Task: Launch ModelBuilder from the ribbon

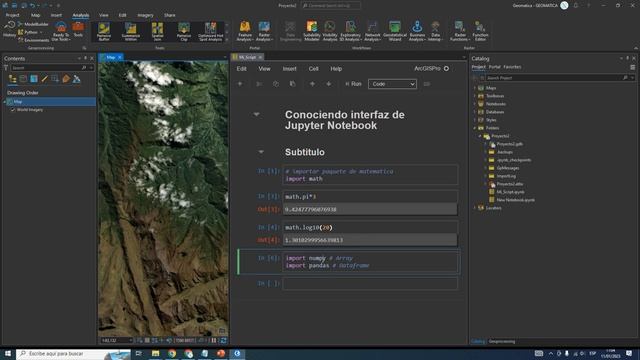Action: tap(33, 24)
